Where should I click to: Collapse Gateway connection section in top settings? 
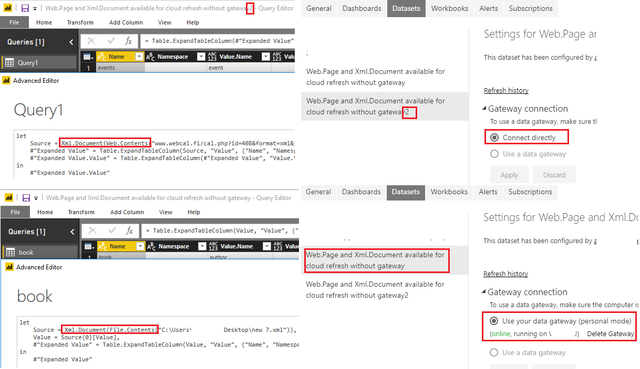[x=484, y=109]
